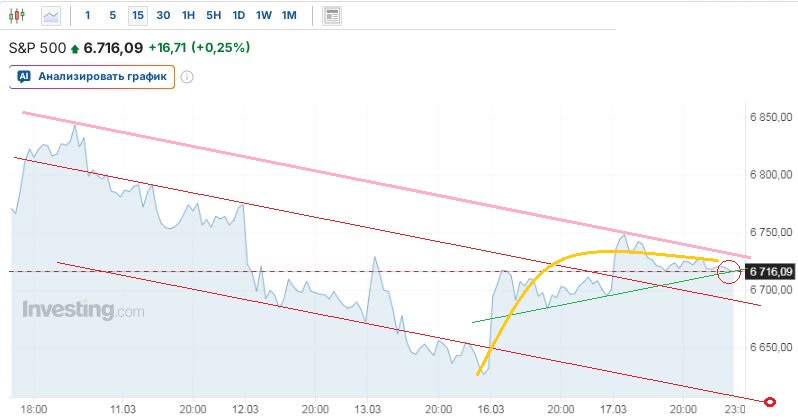798x419 pixels.
Task: Click the green up-arrow price indicator
Action: point(75,47)
